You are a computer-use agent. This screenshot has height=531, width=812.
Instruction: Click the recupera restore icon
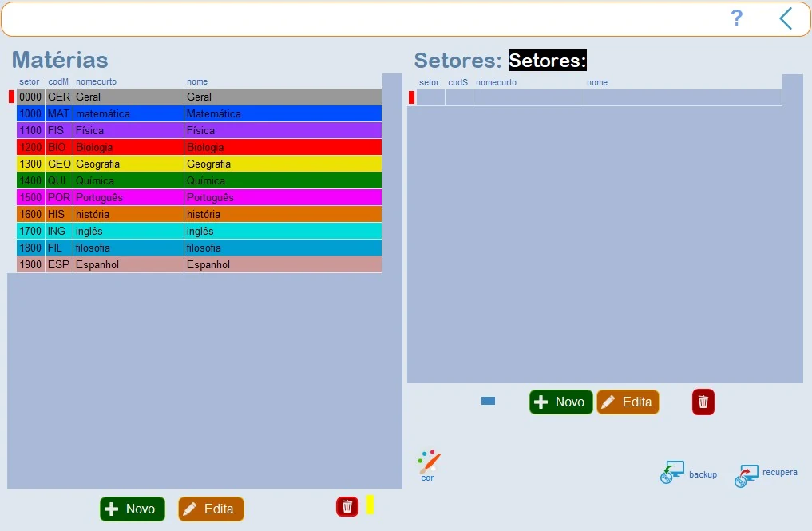(747, 476)
